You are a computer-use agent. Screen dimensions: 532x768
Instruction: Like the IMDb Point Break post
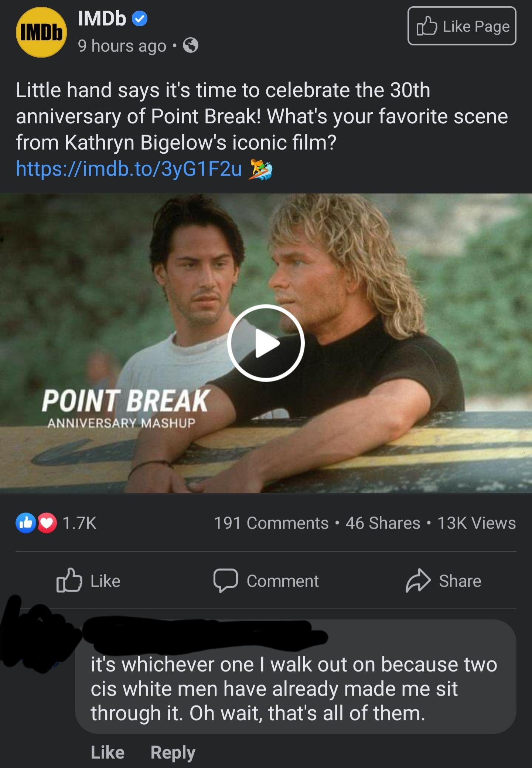coord(88,581)
